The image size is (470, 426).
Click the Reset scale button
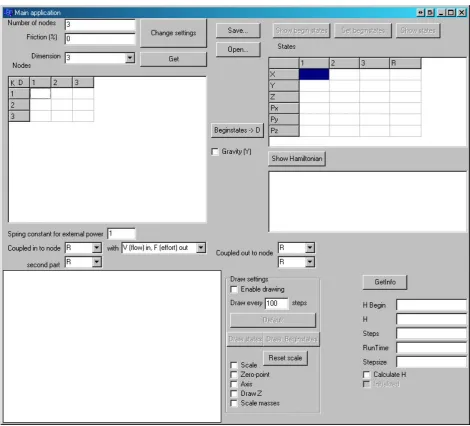tap(285, 358)
